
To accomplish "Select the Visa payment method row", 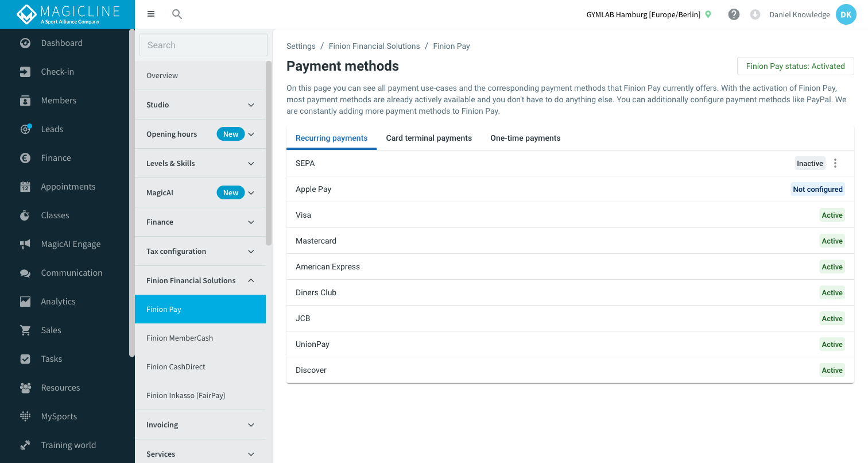I will 570,215.
